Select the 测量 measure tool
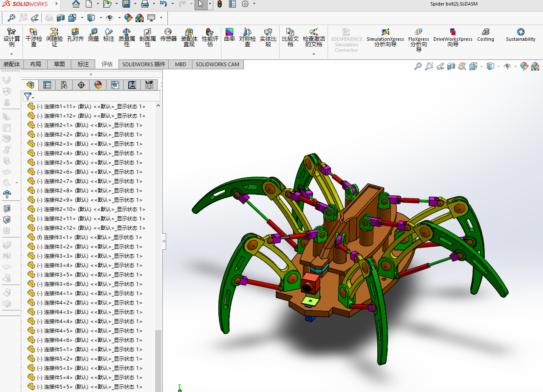543x392 pixels. pyautogui.click(x=93, y=34)
